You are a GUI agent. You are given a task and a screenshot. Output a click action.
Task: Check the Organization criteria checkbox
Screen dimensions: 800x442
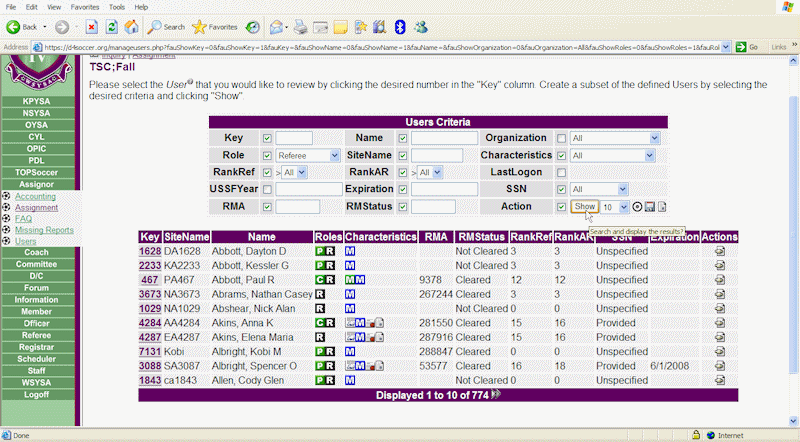click(561, 138)
